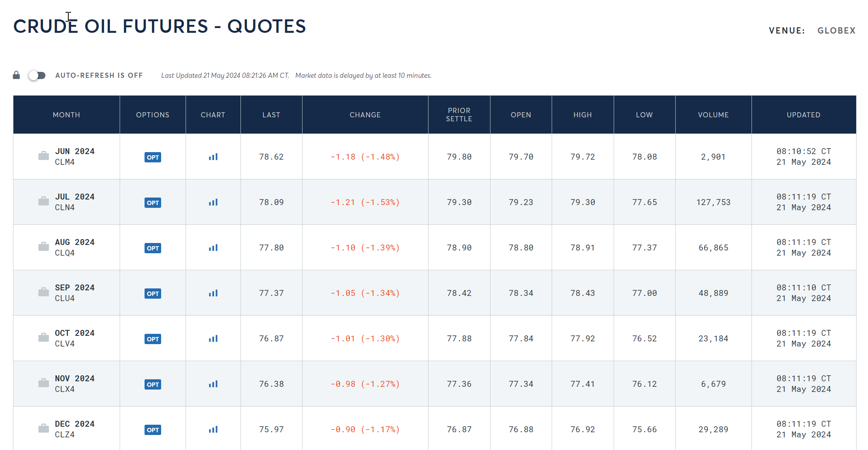Click the briefcase icon for NOV 2024
The image size is (868, 450).
tap(43, 383)
